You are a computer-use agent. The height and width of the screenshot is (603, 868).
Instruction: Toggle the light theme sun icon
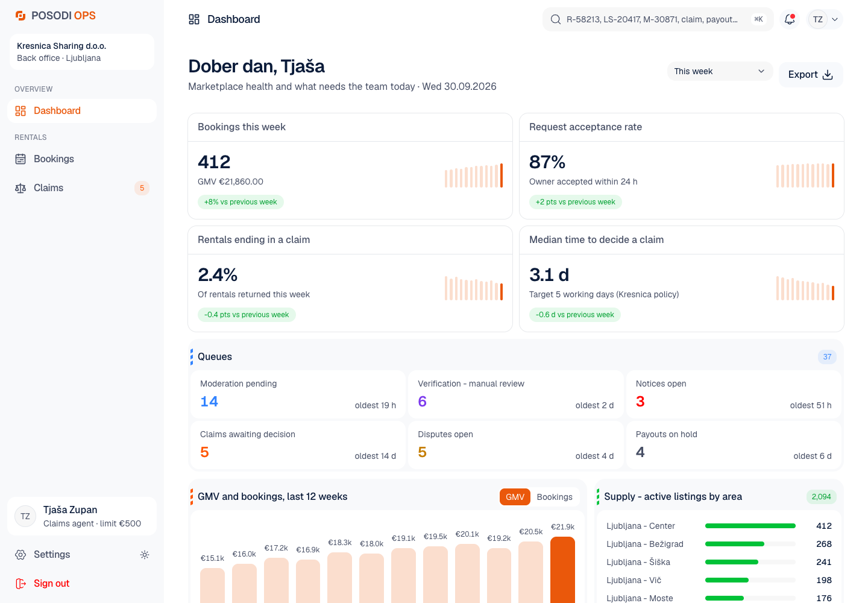[145, 555]
